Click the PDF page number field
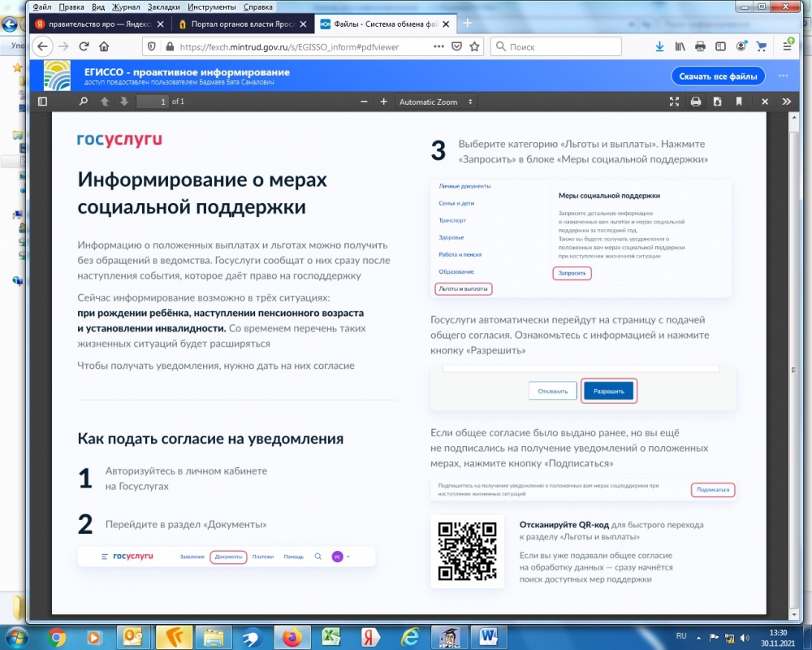This screenshot has height=650, width=812. (153, 102)
